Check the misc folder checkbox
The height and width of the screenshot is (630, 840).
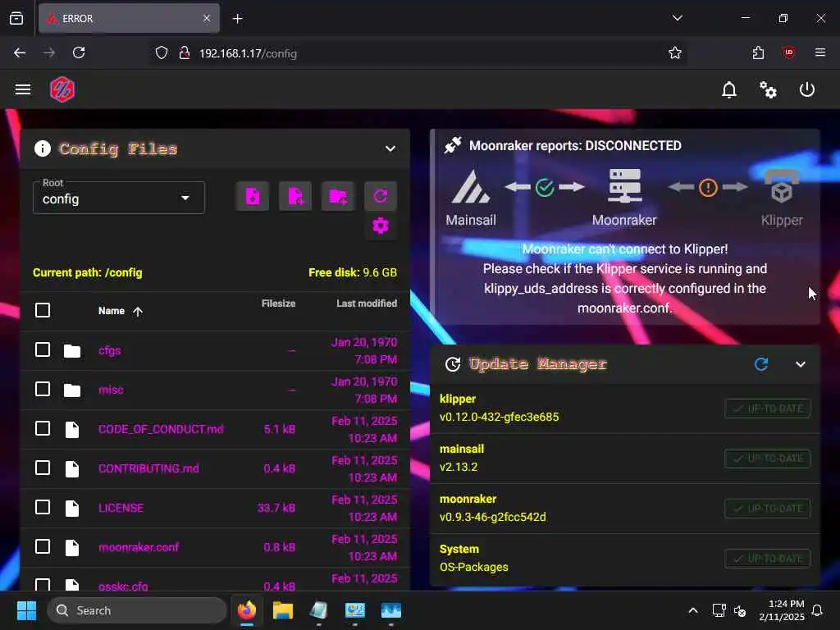43,389
